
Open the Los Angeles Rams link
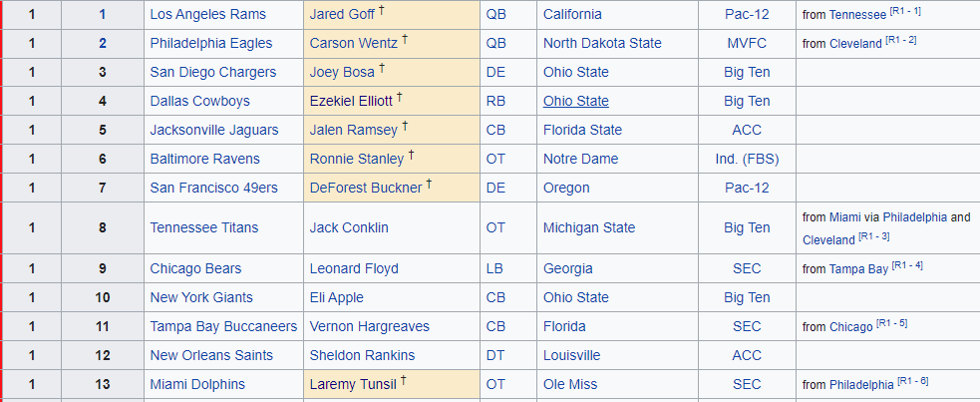click(x=204, y=14)
